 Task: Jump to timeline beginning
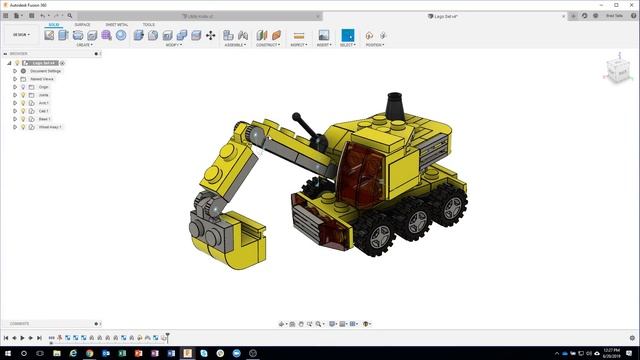tap(6, 338)
